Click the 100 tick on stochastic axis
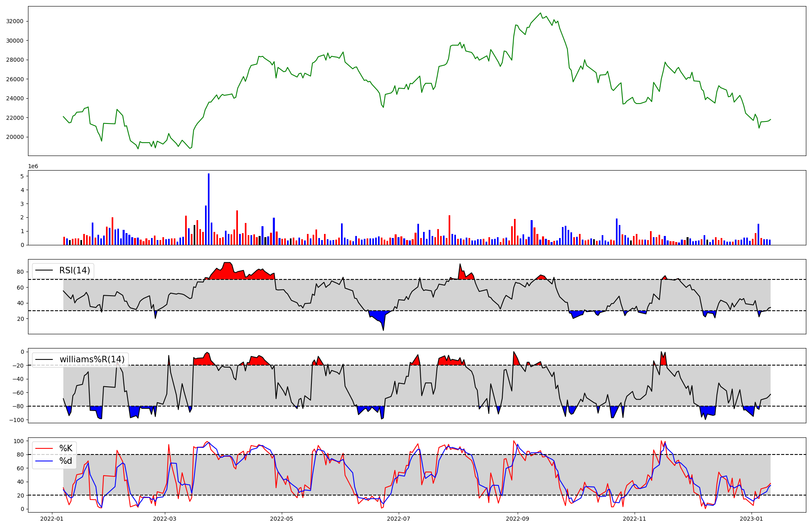 (19, 441)
